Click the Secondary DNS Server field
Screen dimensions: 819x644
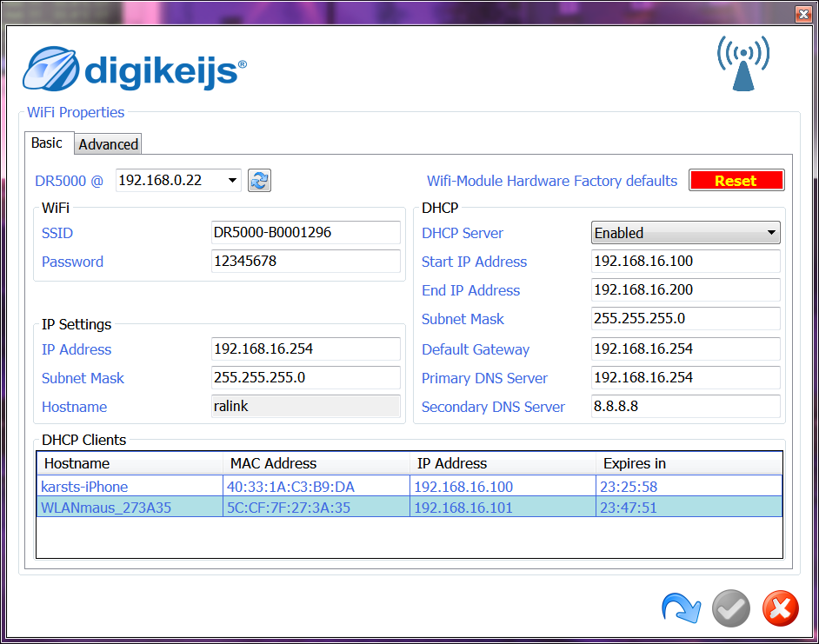686,407
